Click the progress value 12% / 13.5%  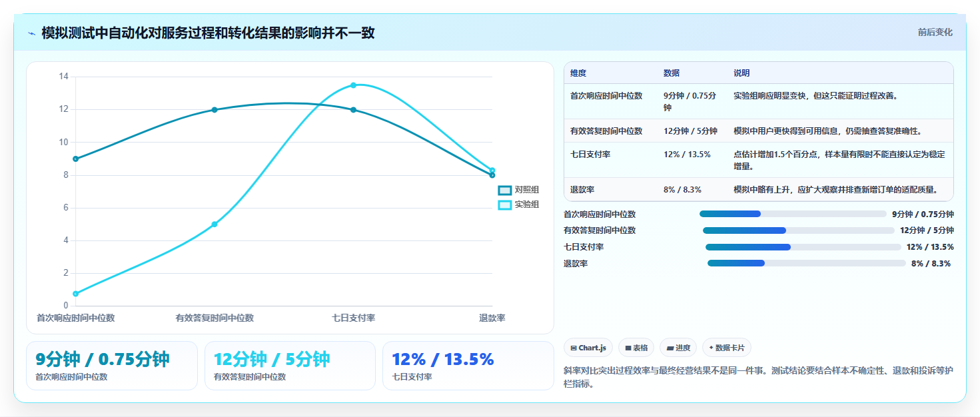coord(930,247)
